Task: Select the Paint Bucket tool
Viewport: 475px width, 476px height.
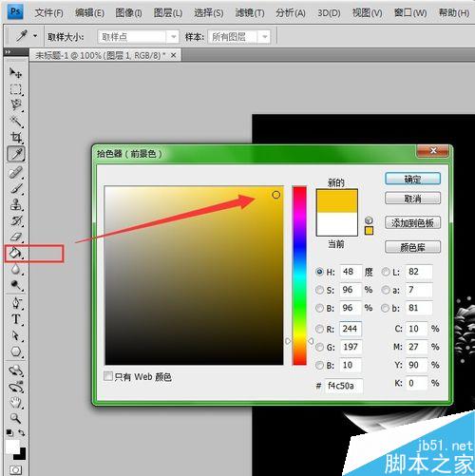Action: point(15,253)
